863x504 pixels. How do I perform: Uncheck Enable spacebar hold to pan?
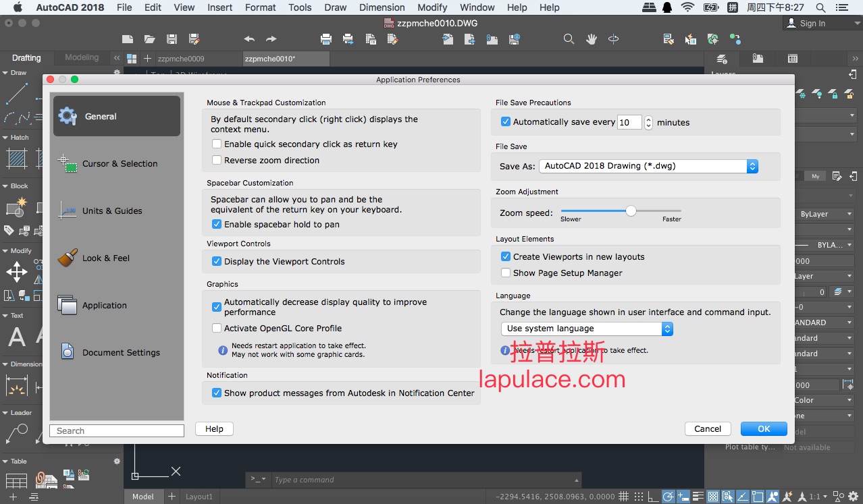click(217, 225)
